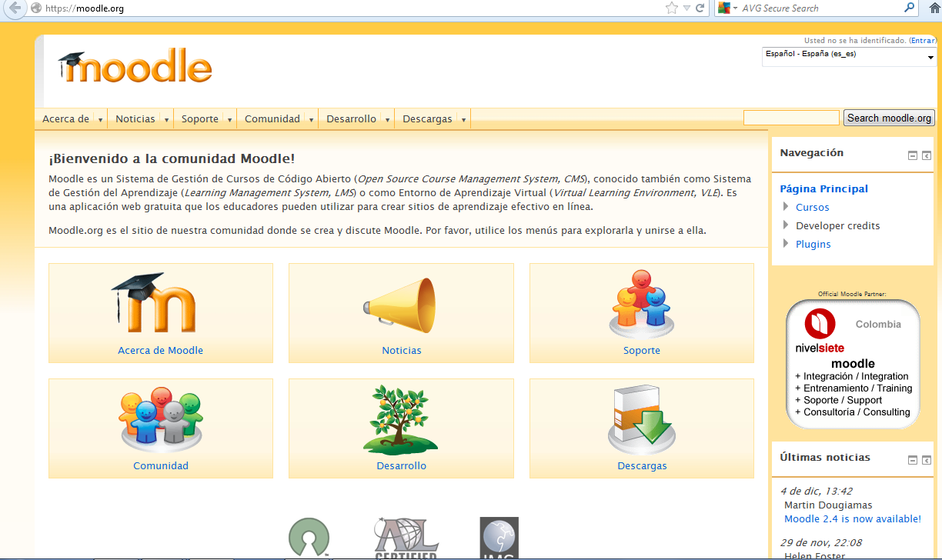
Task: Open the Desarrollo menu item
Action: pos(351,119)
